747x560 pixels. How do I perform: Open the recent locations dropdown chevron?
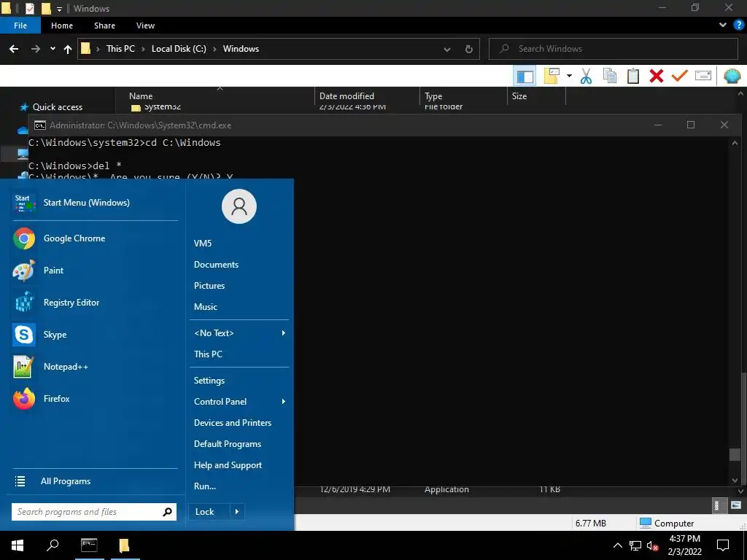tap(53, 49)
